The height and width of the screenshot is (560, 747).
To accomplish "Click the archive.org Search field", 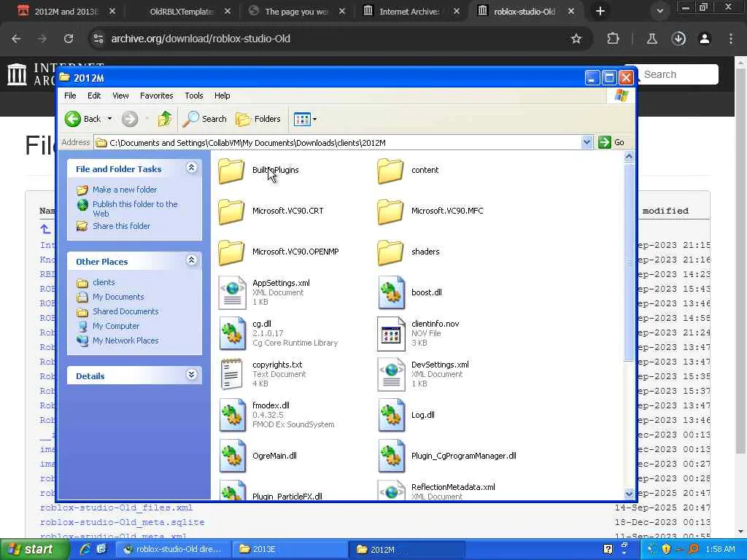I will [x=678, y=74].
